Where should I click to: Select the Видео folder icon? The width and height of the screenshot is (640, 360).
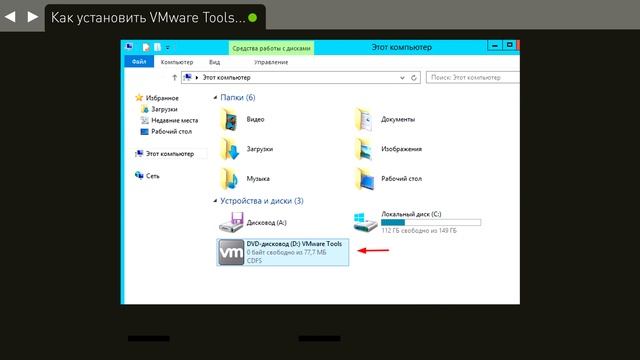pos(229,120)
